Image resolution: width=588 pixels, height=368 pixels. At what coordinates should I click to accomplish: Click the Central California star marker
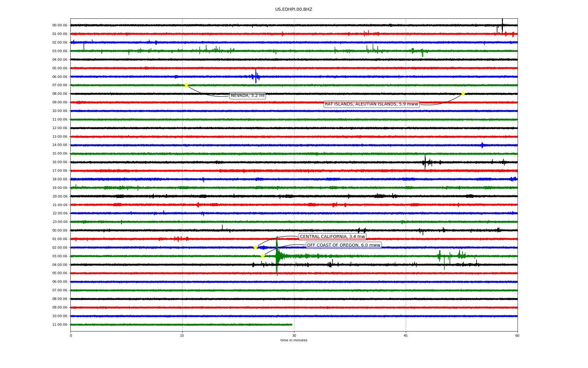click(255, 247)
